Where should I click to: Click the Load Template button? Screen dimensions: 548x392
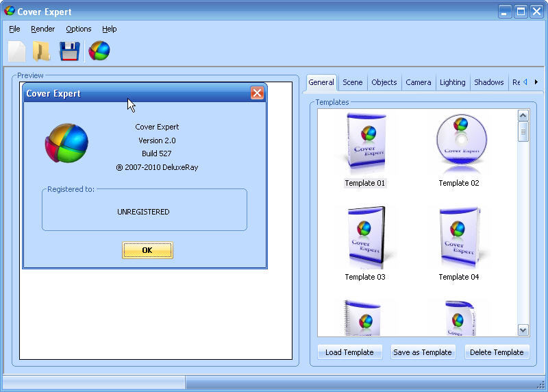click(349, 352)
